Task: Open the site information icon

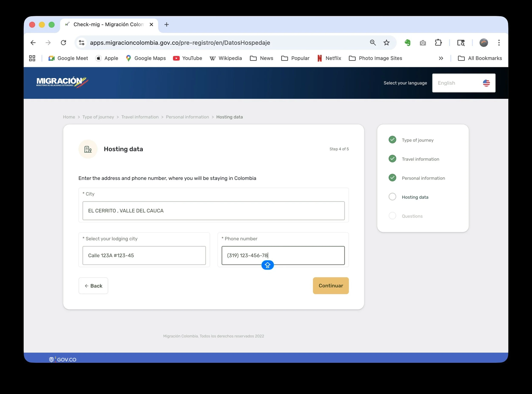Action: click(x=82, y=43)
